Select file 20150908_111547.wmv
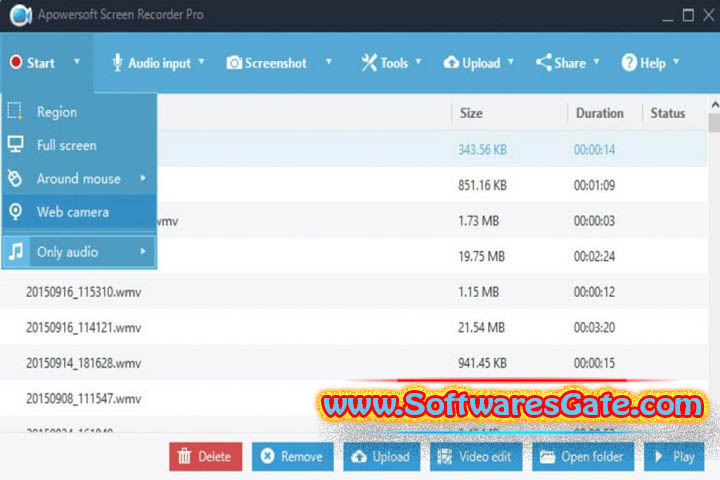 (x=84, y=399)
